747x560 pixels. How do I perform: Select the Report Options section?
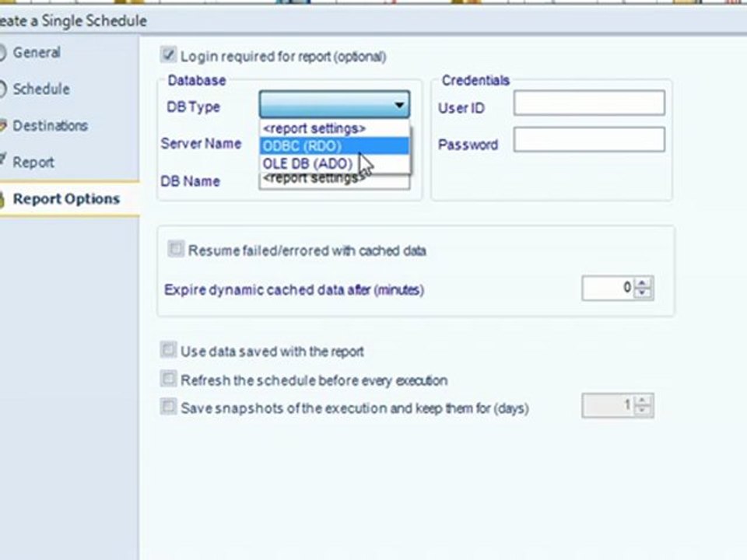(x=65, y=198)
